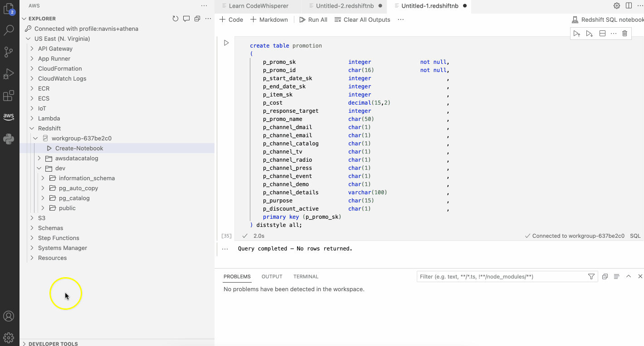Collapse workgroup-637be2c0 node
The image size is (644, 346).
[x=35, y=138]
